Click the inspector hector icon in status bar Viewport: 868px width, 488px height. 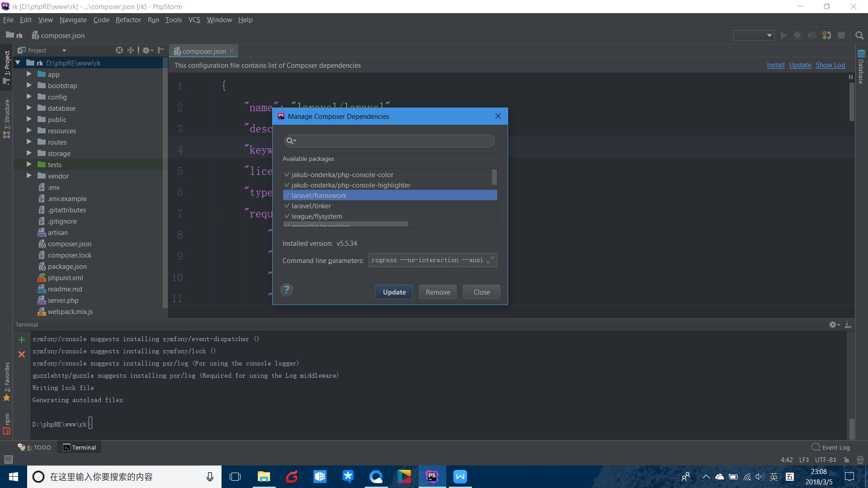[860, 460]
